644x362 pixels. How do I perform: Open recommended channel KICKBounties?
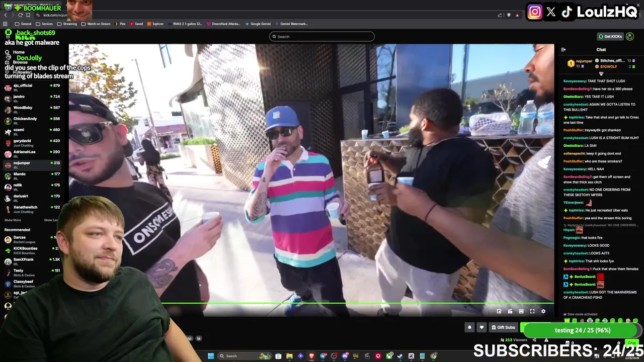coord(30,250)
